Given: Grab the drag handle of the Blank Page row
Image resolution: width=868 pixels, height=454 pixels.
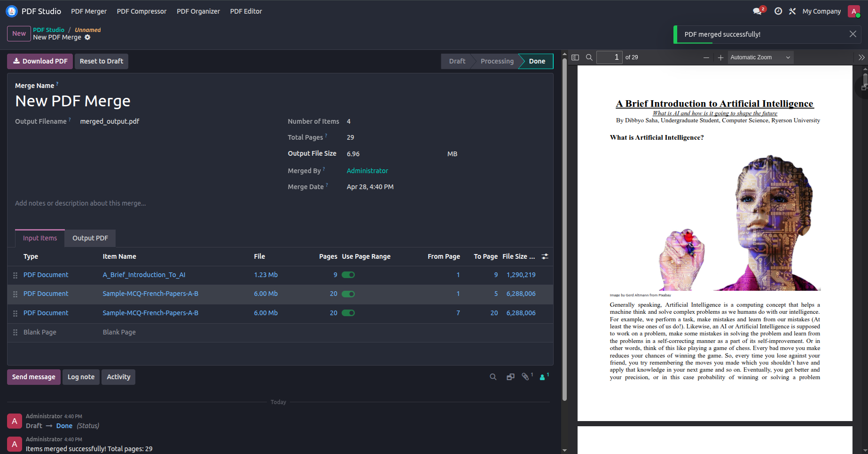Looking at the screenshot, I should coord(15,333).
